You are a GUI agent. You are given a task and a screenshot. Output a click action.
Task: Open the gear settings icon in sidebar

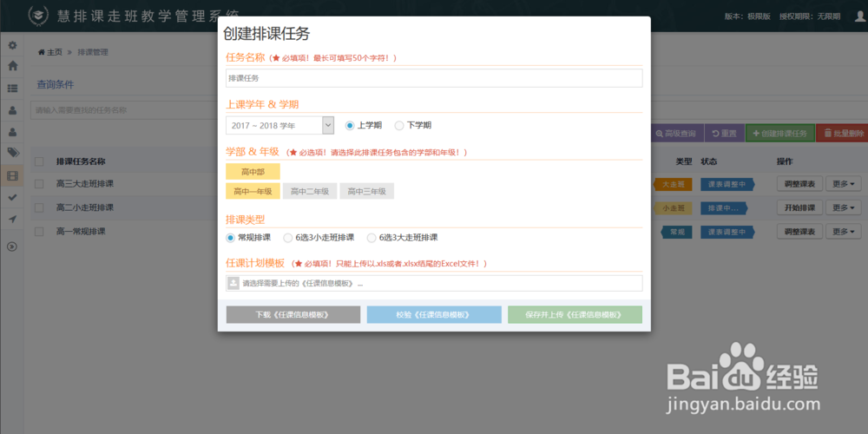tap(12, 45)
